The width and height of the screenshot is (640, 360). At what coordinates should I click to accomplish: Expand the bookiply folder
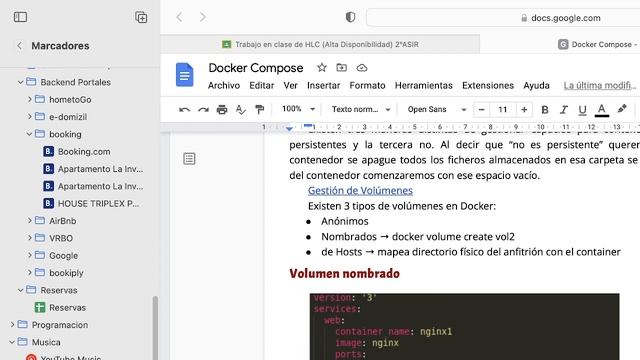29,273
